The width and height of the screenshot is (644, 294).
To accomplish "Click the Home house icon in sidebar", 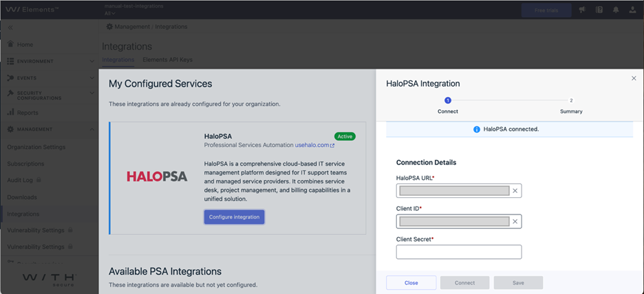I will point(11,44).
